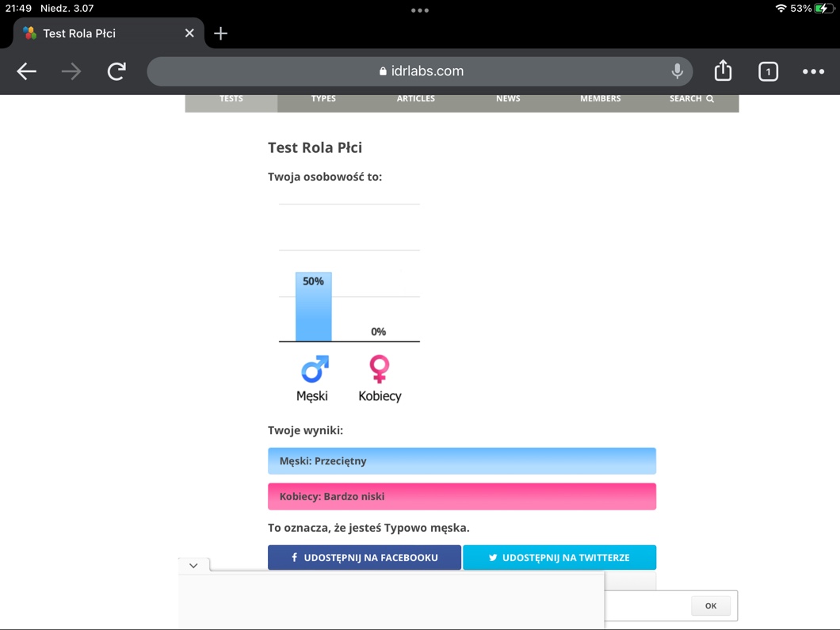Click the blue male symbol icon

pyautogui.click(x=314, y=368)
